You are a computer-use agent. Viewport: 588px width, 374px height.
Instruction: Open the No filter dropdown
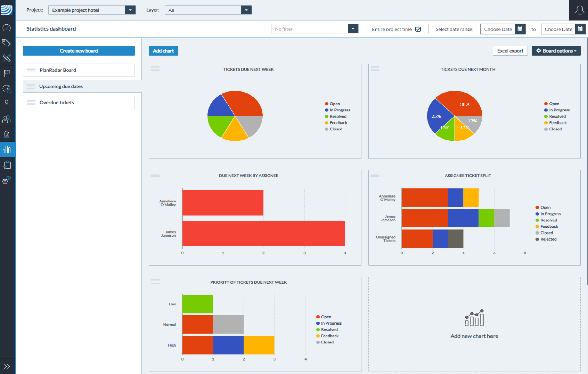click(x=353, y=29)
